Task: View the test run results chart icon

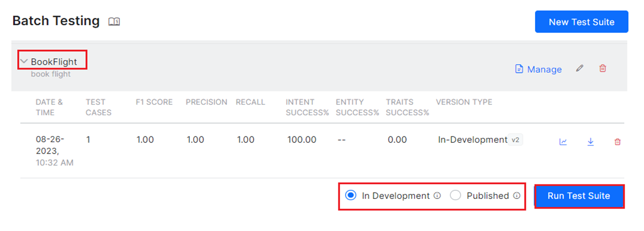Action: (563, 142)
